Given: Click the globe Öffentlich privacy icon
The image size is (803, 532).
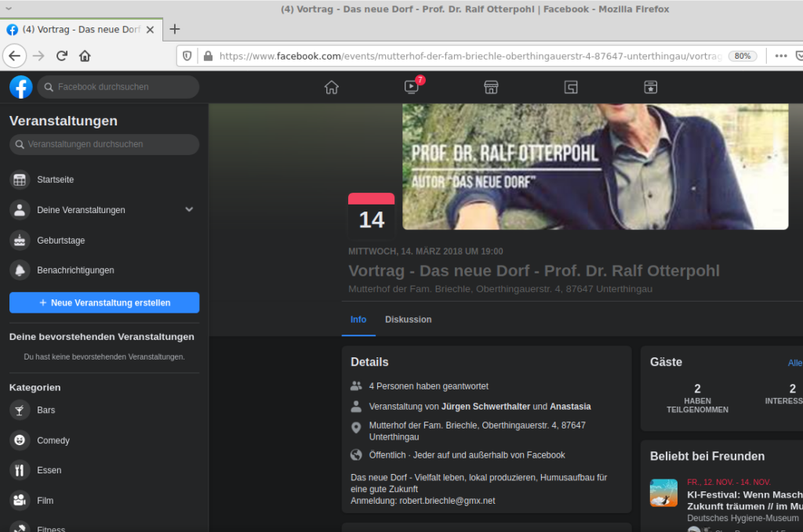Looking at the screenshot, I should [x=356, y=454].
